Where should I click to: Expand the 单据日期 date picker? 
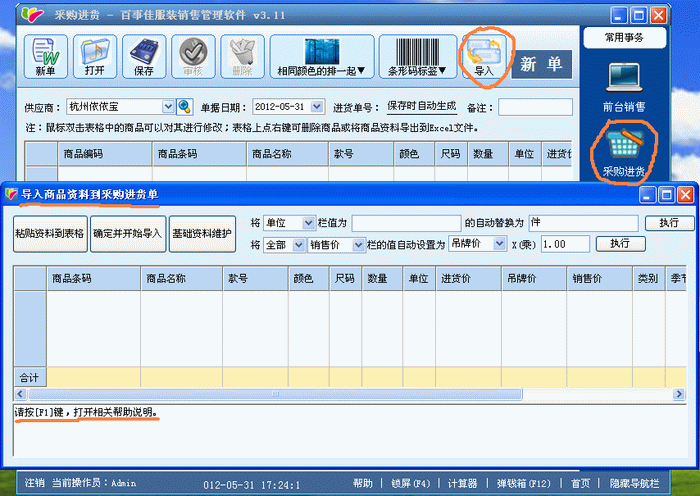[x=317, y=106]
